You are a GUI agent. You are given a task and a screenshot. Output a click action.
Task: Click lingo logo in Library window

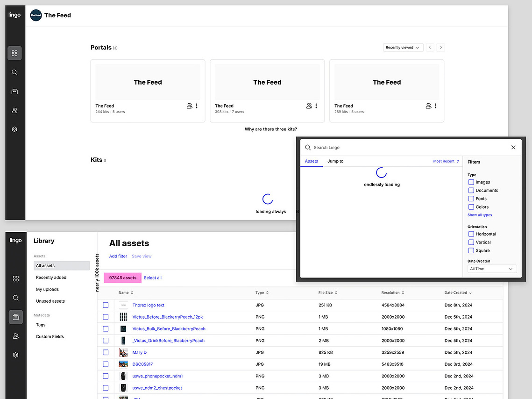click(x=15, y=240)
